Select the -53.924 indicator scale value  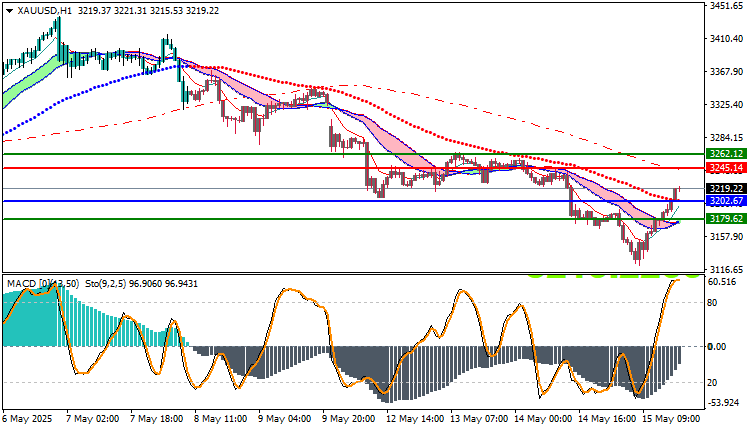click(x=723, y=402)
